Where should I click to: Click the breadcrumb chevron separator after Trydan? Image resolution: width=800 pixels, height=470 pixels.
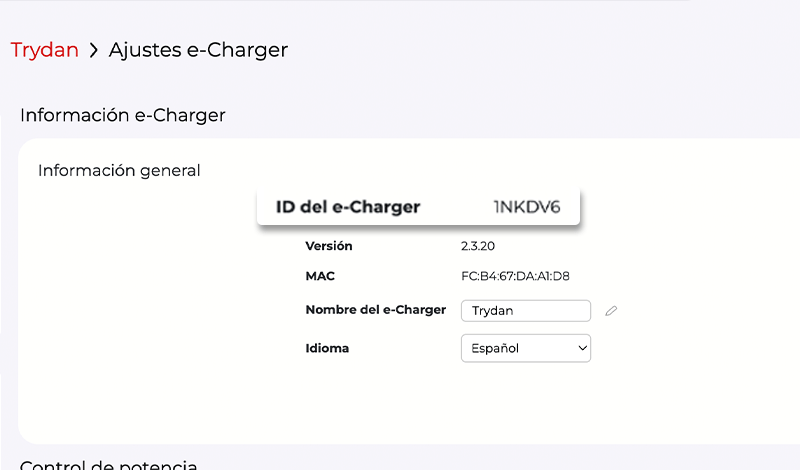point(94,50)
